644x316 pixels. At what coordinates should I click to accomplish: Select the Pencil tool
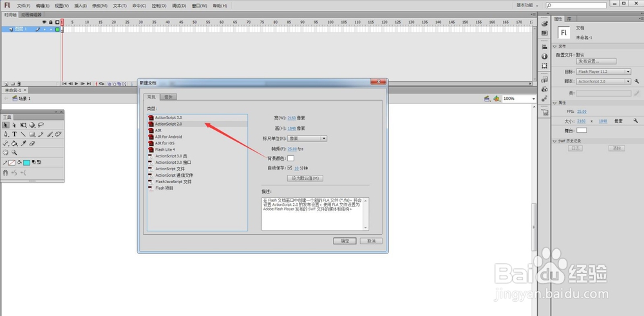pos(41,134)
